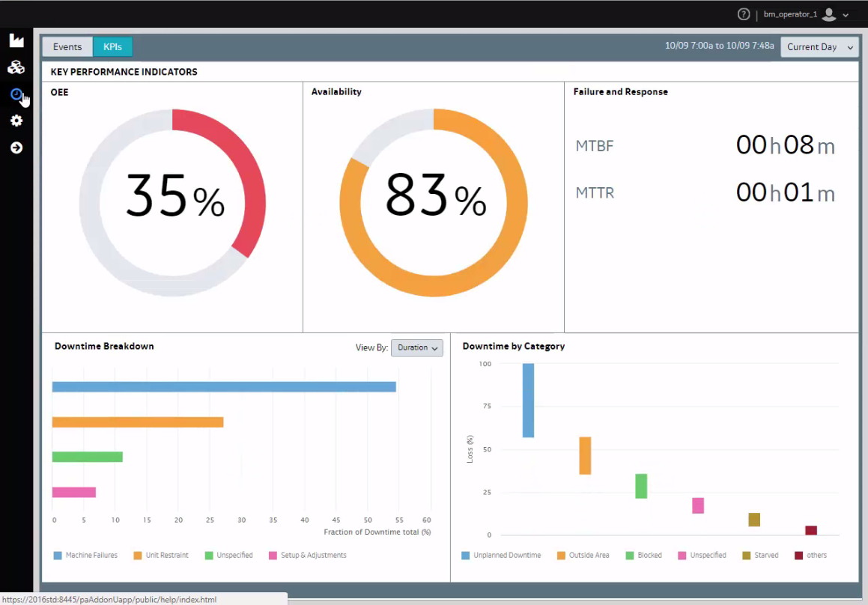Toggle Unplanned Downtime legend series
The image size is (868, 605).
pos(501,555)
